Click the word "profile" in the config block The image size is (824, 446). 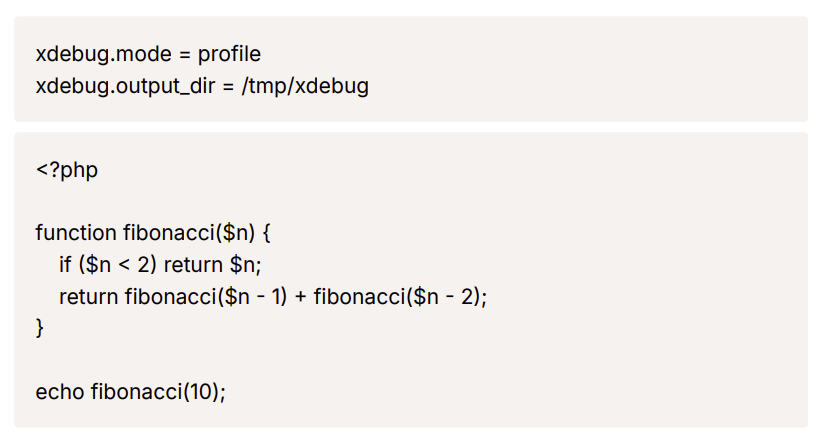229,55
